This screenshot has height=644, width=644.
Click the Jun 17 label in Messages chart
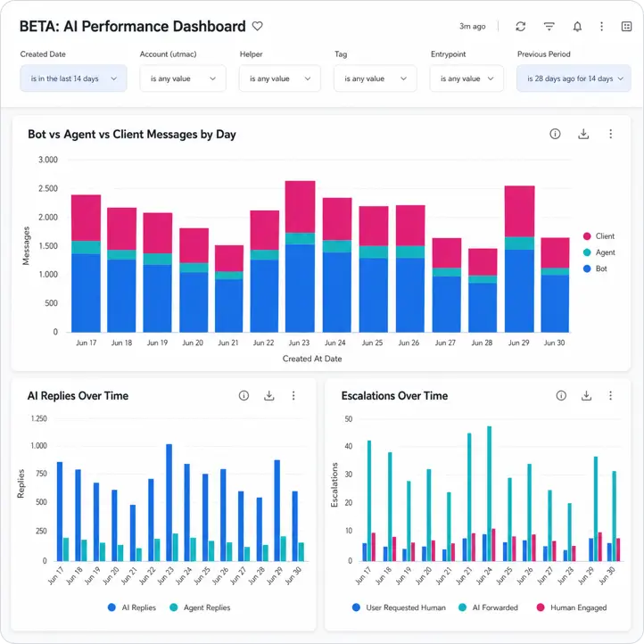click(x=87, y=343)
